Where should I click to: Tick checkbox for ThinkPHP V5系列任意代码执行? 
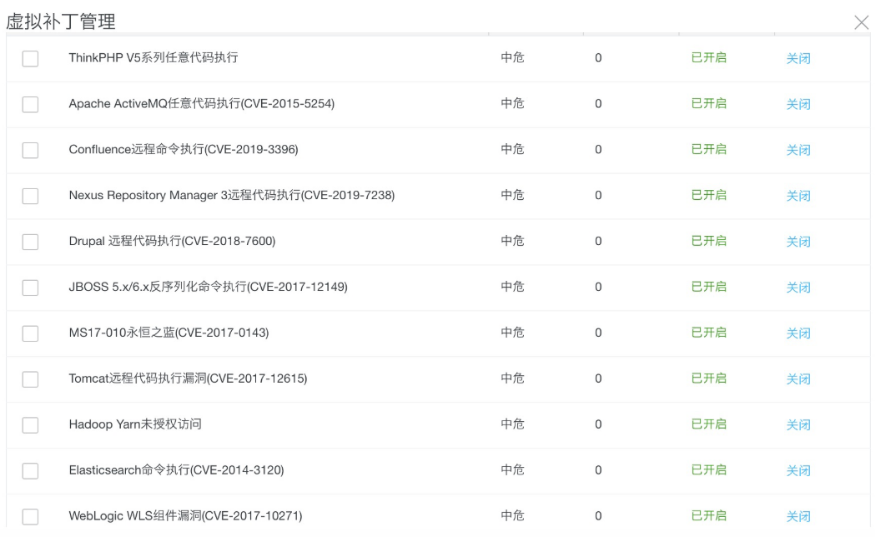30,58
